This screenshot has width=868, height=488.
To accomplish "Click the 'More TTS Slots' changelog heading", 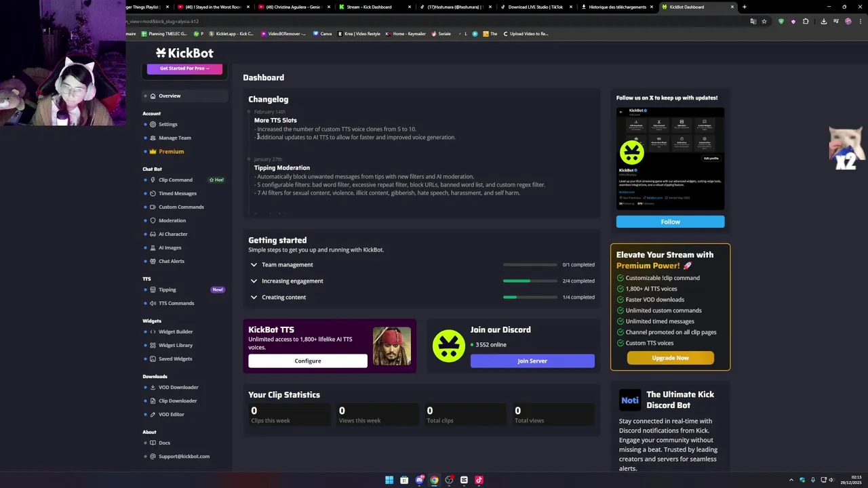I will coord(275,120).
